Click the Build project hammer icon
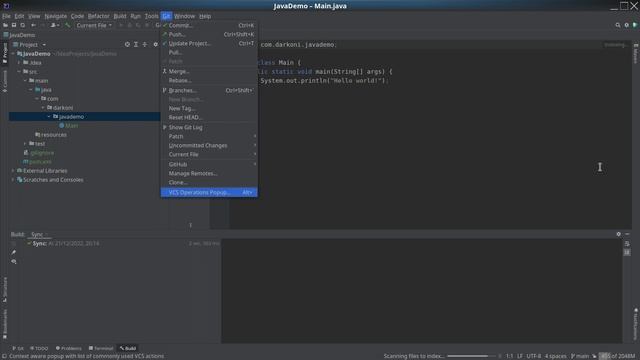The height and width of the screenshot is (360, 640). (68, 25)
